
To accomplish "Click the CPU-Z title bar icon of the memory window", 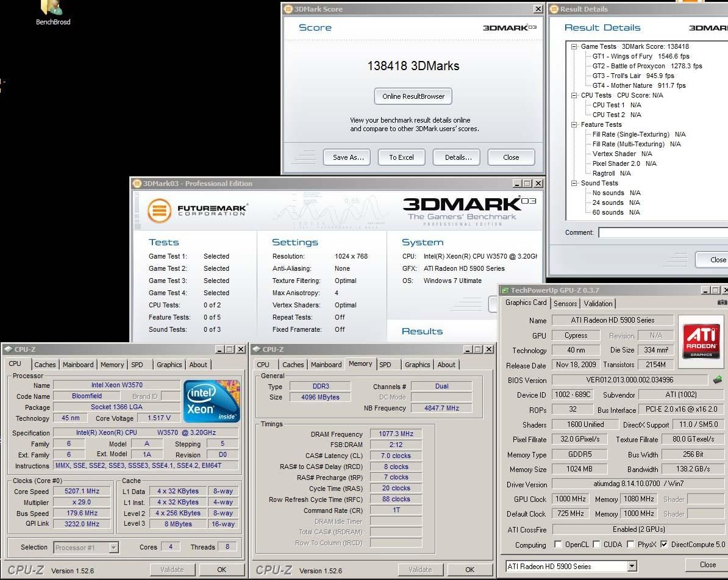I will pos(256,349).
